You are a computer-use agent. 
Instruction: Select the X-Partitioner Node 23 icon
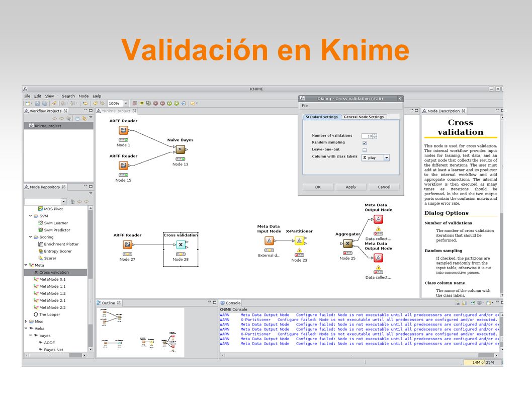pos(299,241)
